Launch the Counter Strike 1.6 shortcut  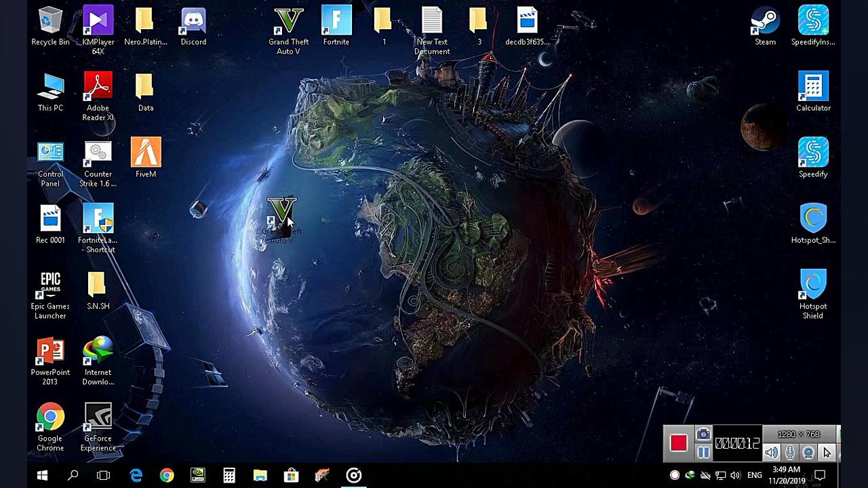98,163
